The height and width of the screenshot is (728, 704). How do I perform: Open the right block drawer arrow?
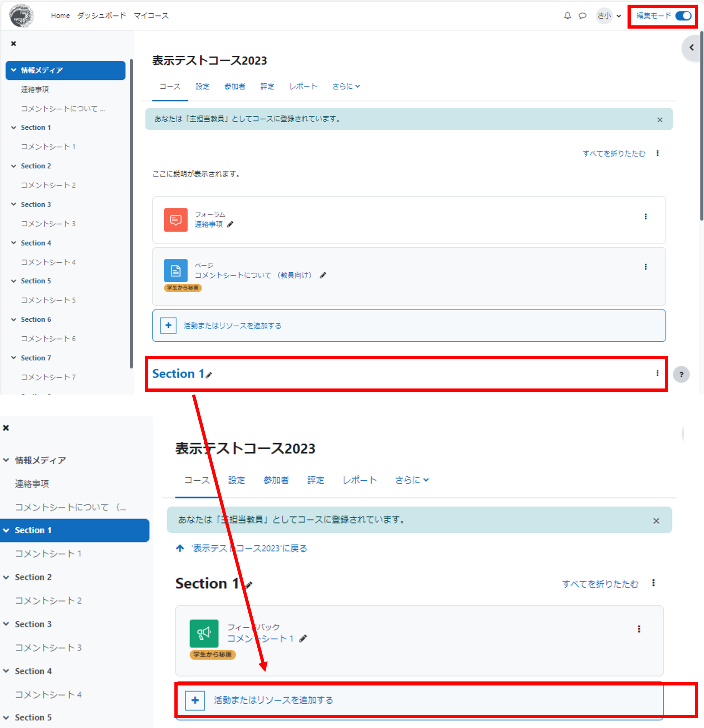tap(691, 48)
